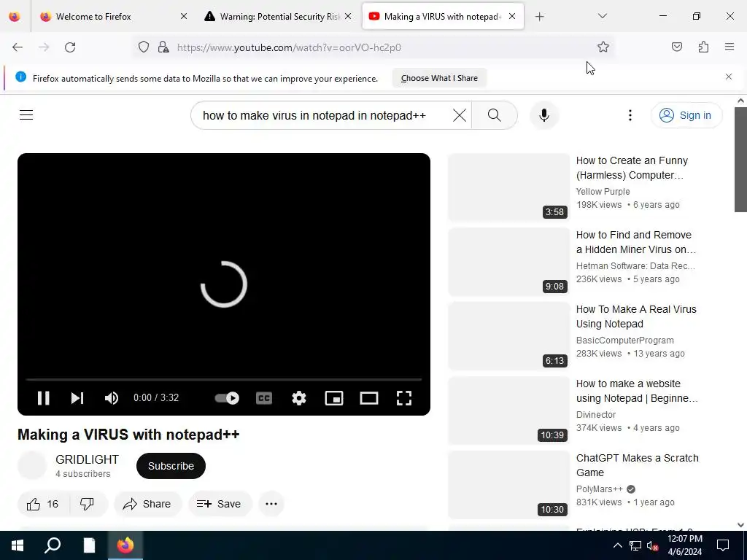Skip to next video
This screenshot has height=560, width=747.
click(x=77, y=398)
